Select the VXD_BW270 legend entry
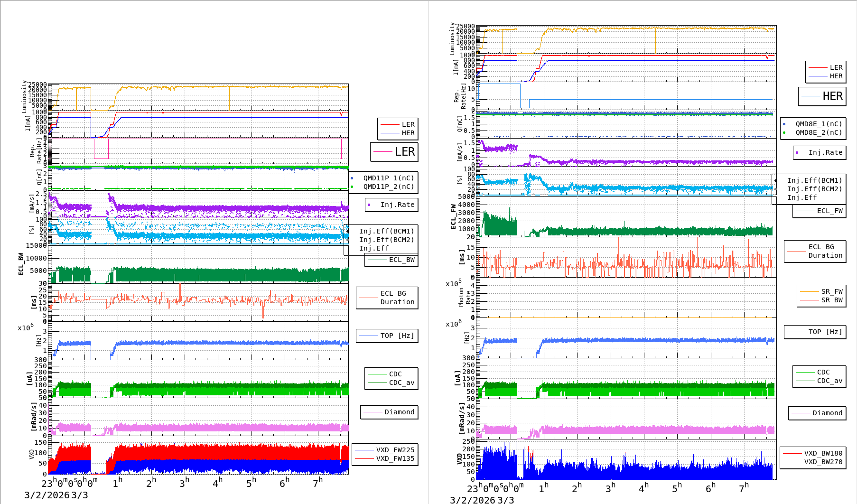 coord(823,462)
